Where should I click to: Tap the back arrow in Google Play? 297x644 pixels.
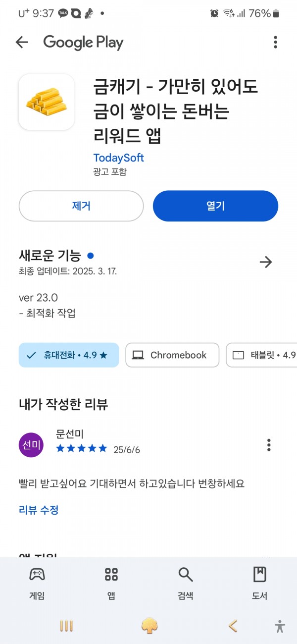22,43
